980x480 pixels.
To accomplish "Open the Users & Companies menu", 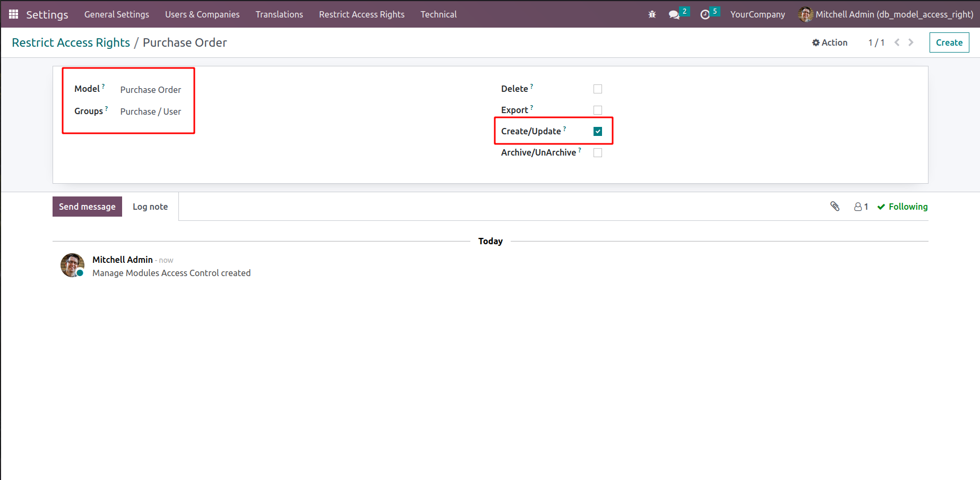I will point(202,14).
